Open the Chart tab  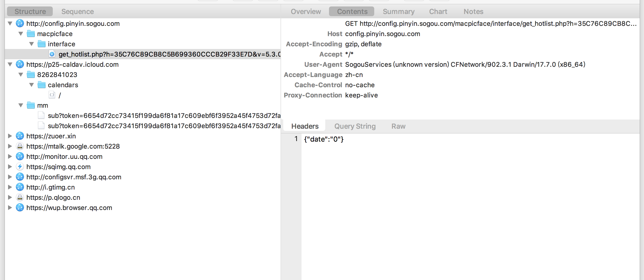pyautogui.click(x=438, y=12)
